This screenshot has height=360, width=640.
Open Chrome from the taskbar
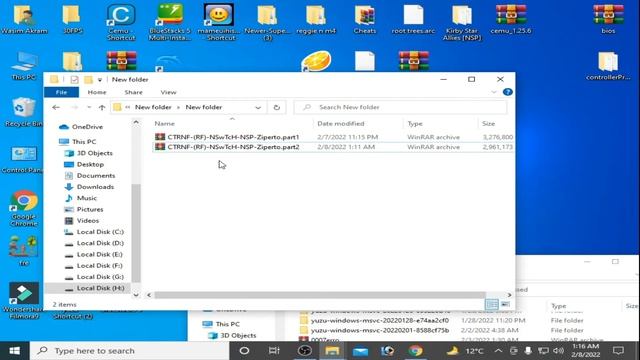click(x=416, y=351)
